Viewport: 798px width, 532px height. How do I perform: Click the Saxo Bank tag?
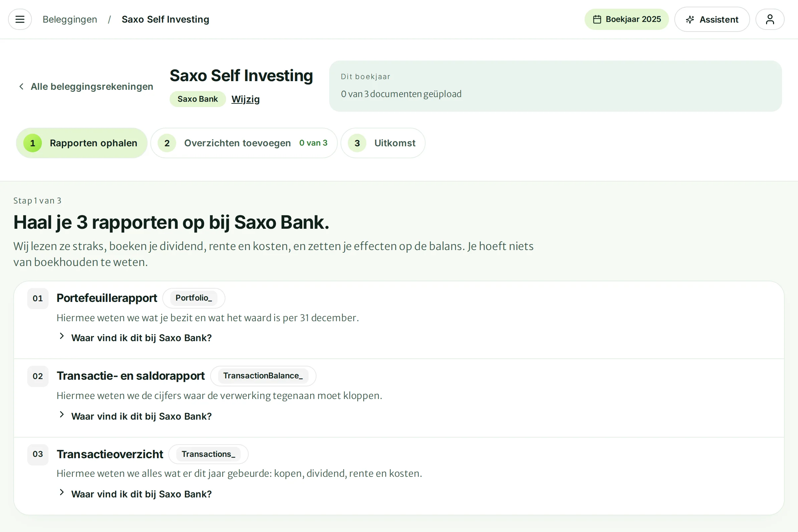tap(198, 99)
